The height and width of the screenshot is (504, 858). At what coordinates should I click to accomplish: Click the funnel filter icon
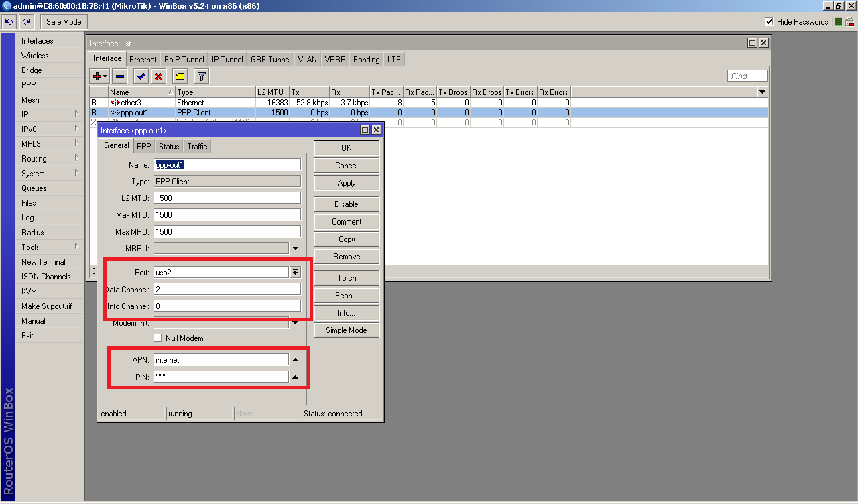(202, 76)
